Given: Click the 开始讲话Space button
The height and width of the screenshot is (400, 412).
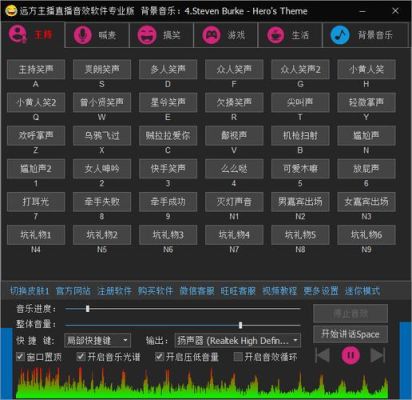Looking at the screenshot, I should (350, 334).
